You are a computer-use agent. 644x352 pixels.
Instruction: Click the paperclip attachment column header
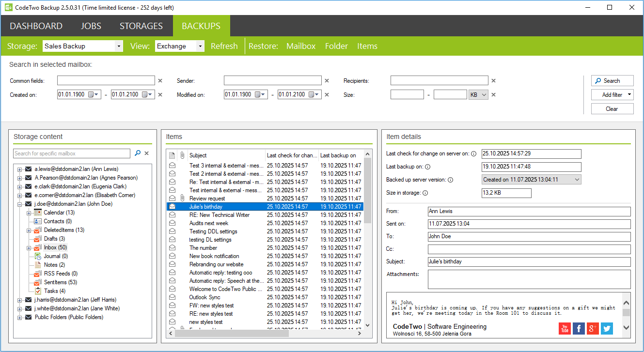182,155
